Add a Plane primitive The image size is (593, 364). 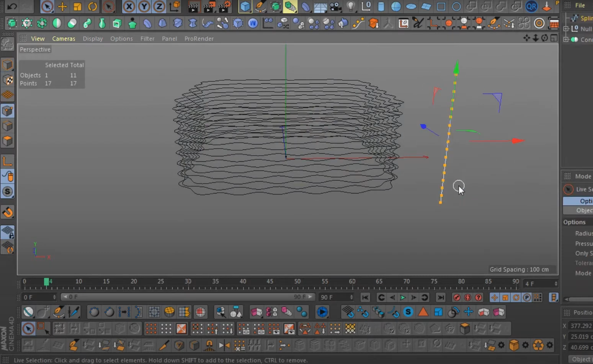[x=426, y=6]
